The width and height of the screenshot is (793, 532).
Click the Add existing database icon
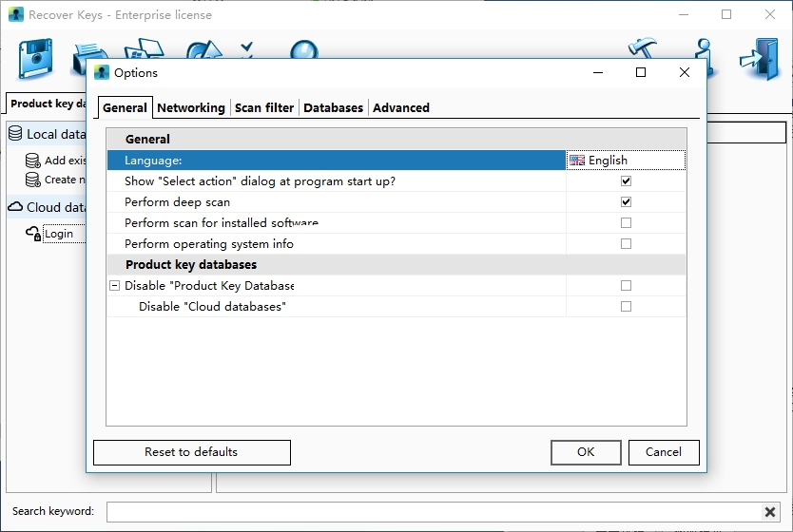(33, 161)
